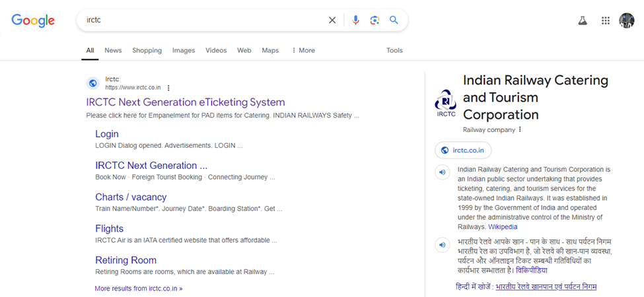Select the All tab

pyautogui.click(x=90, y=50)
